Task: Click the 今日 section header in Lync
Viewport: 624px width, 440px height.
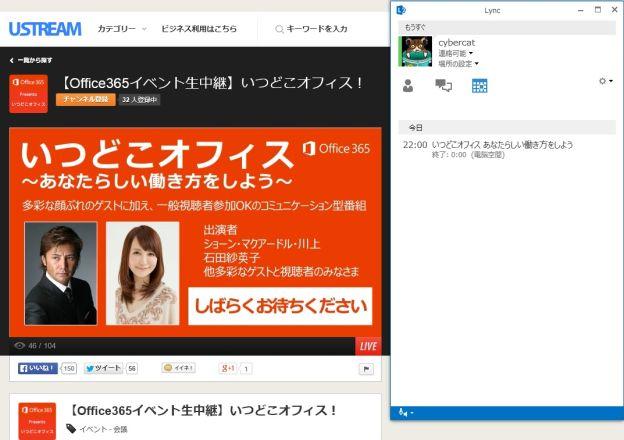Action: coord(507,128)
